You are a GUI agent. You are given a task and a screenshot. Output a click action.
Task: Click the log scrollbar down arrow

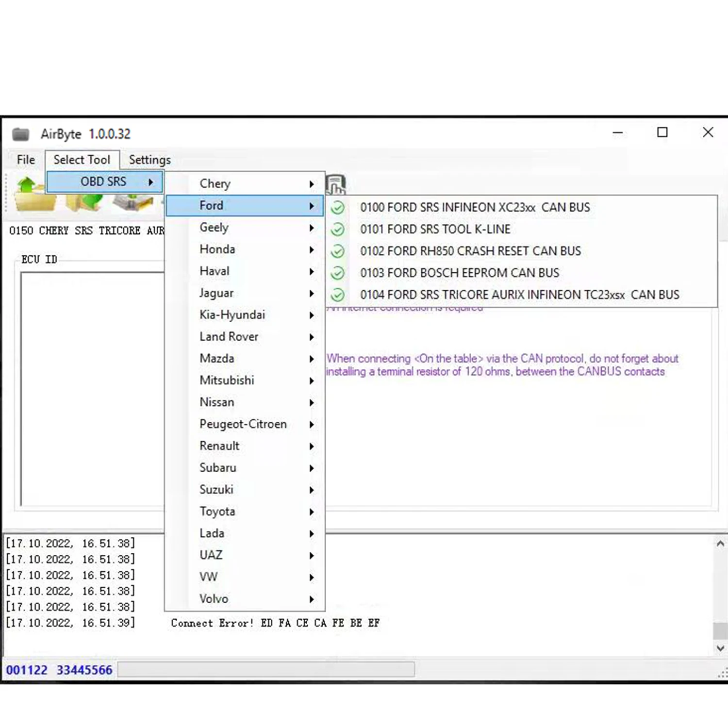coord(720,648)
